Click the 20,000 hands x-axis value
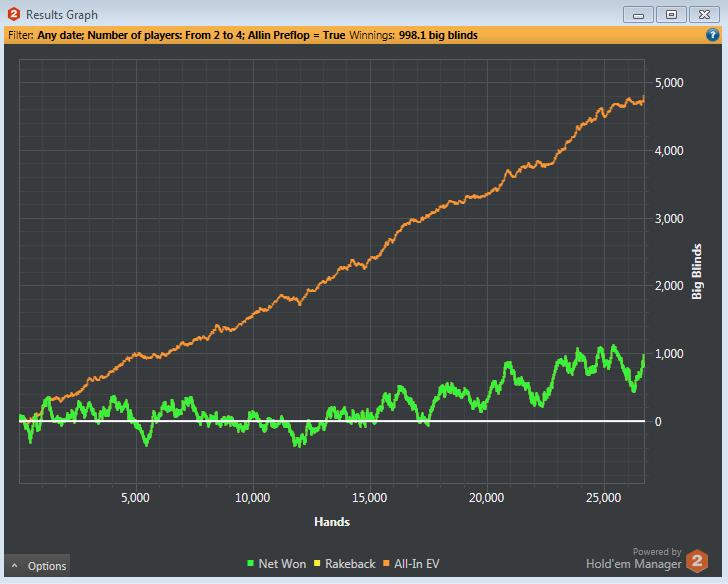Screen dimensions: 728x584 point(487,498)
